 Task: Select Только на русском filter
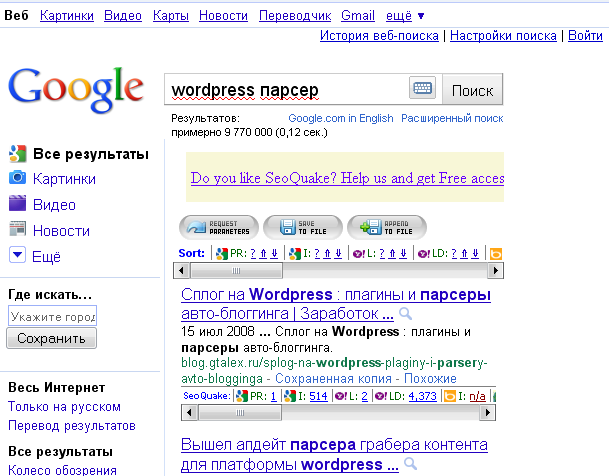(x=64, y=407)
